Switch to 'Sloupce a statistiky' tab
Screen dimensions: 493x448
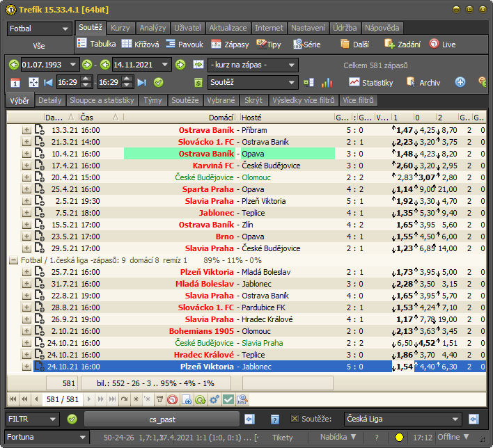(x=102, y=100)
